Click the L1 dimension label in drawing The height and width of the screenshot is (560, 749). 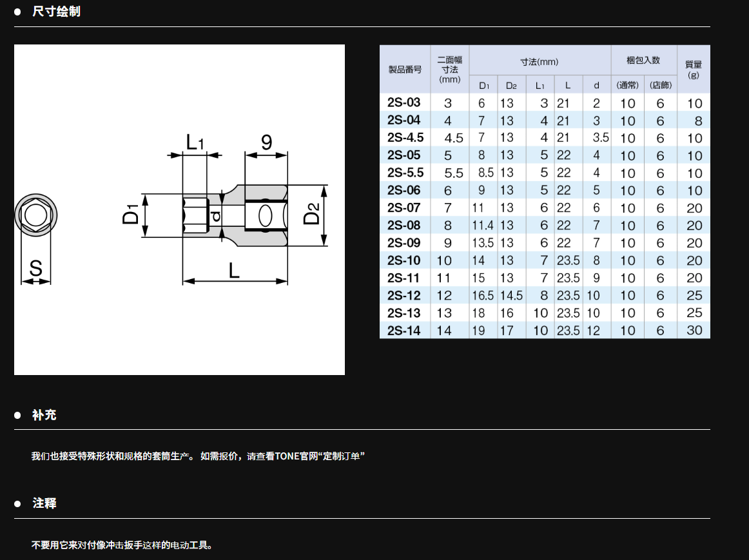pos(194,142)
